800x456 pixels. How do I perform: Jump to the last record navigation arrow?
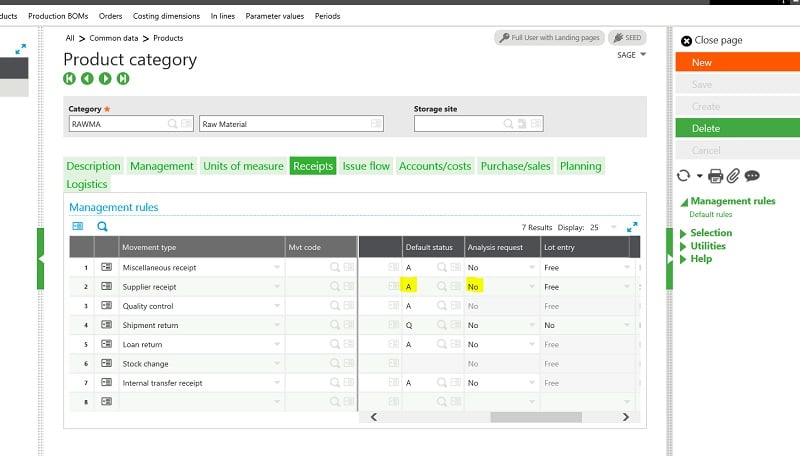pos(123,79)
